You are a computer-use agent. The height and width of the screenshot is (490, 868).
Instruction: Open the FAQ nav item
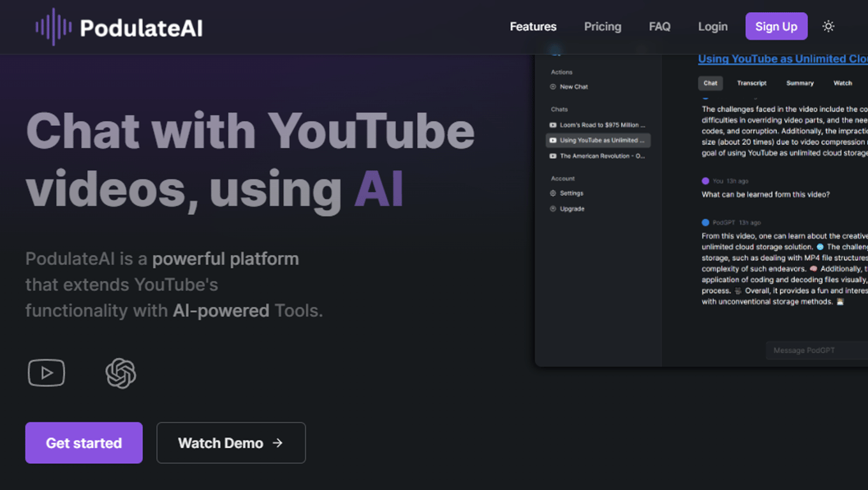(659, 27)
